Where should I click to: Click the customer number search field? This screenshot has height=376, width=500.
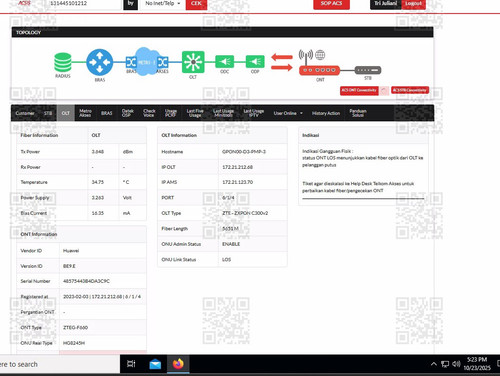point(83,4)
